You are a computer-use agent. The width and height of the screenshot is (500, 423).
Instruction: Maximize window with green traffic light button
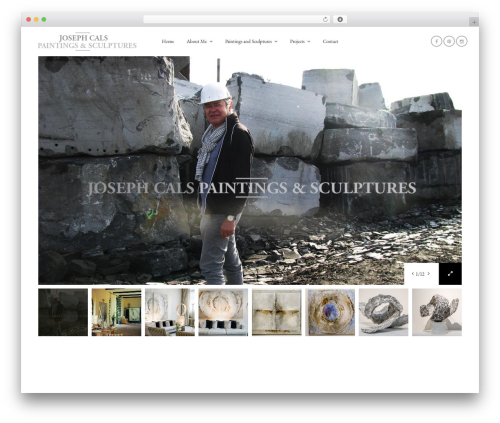pyautogui.click(x=44, y=19)
